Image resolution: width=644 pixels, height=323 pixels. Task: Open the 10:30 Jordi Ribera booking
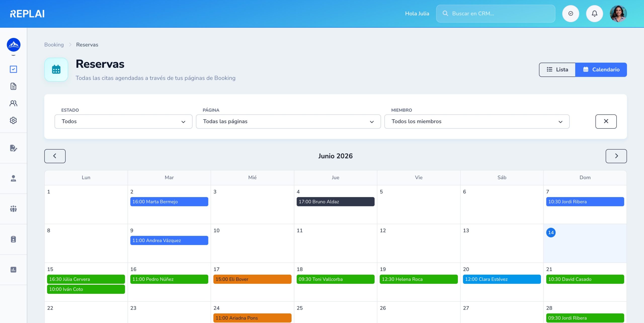click(x=585, y=202)
